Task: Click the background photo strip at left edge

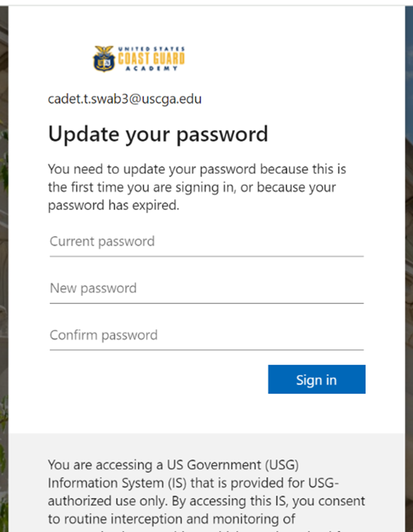Action: coord(4,269)
